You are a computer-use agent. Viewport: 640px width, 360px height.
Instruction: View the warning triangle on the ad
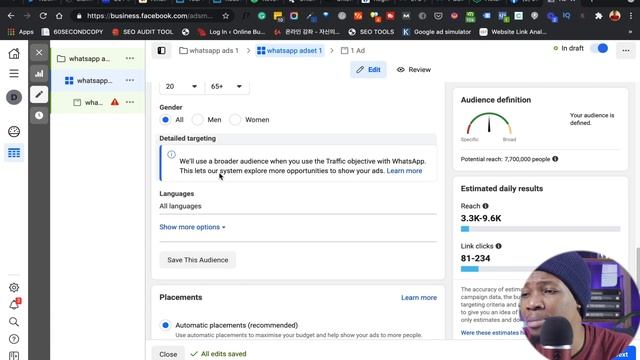pos(115,102)
